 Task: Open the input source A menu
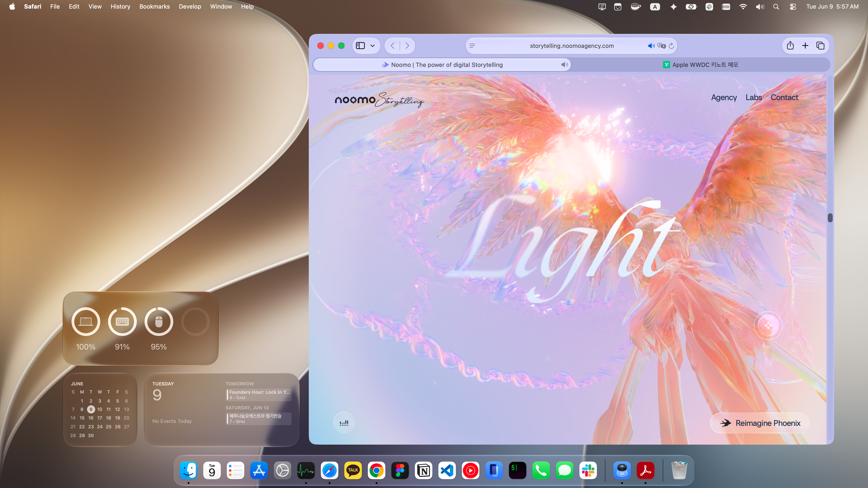pyautogui.click(x=655, y=7)
